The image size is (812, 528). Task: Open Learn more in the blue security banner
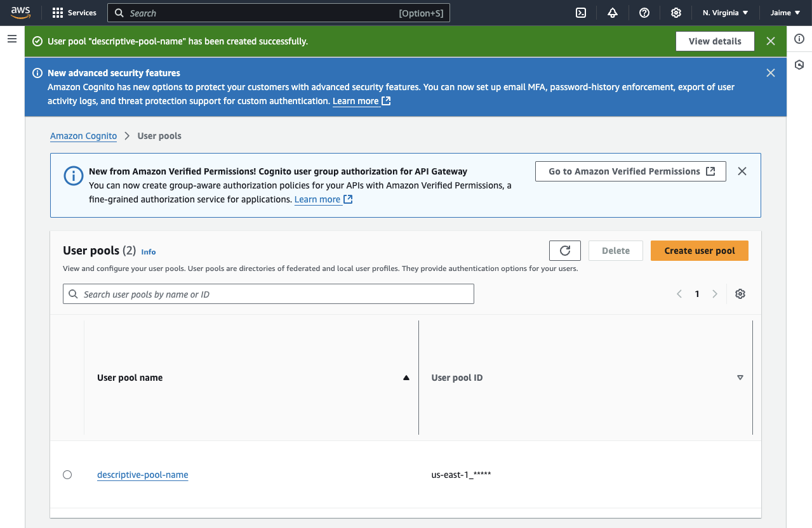click(x=361, y=101)
